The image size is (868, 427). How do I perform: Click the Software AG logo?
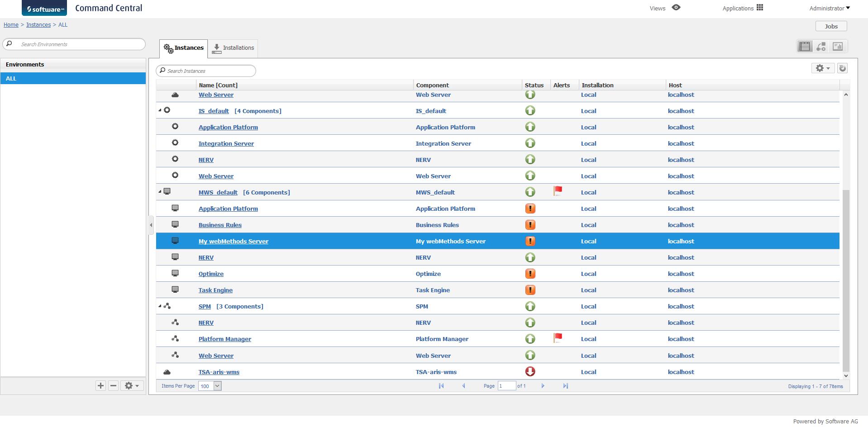pos(44,8)
